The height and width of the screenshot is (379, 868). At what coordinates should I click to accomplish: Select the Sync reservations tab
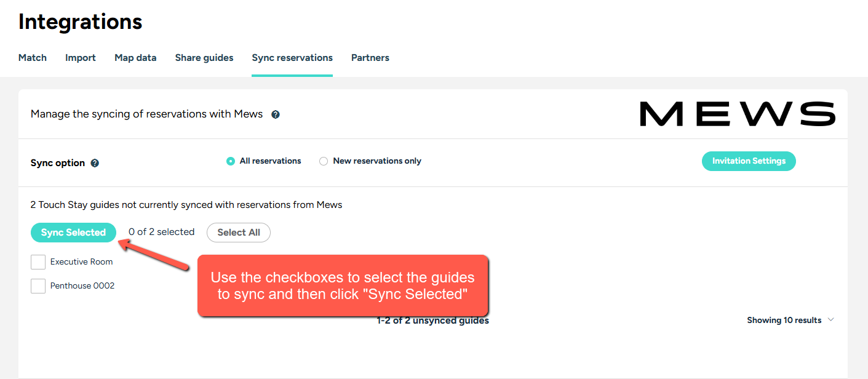(x=292, y=58)
